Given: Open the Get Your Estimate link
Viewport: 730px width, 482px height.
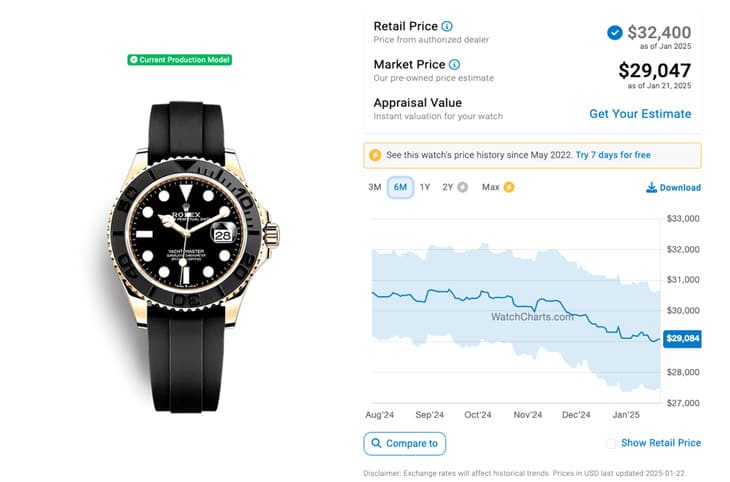Looking at the screenshot, I should click(x=640, y=114).
